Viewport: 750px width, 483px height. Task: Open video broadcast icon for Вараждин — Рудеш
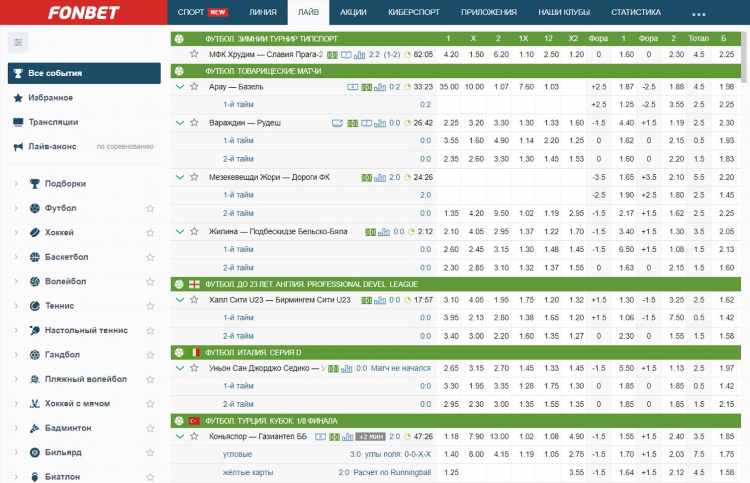[x=337, y=123]
